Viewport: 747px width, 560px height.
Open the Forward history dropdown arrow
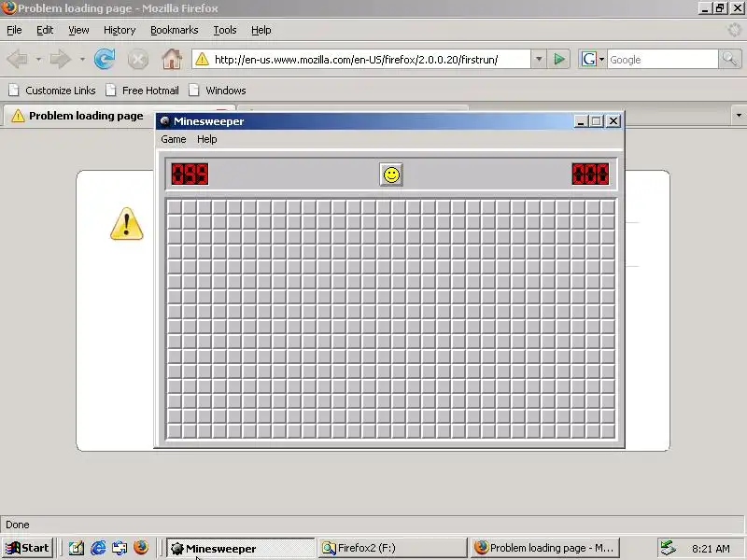[x=82, y=60]
